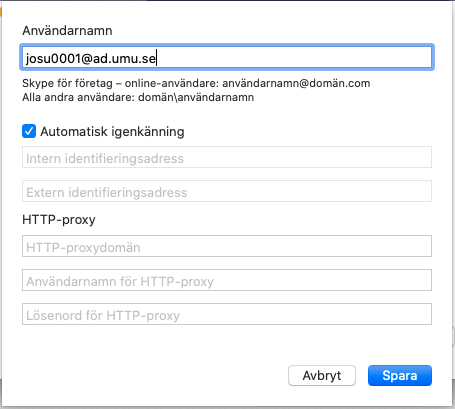Focus the HTTP-proxydomän field
455x409 pixels.
point(227,246)
